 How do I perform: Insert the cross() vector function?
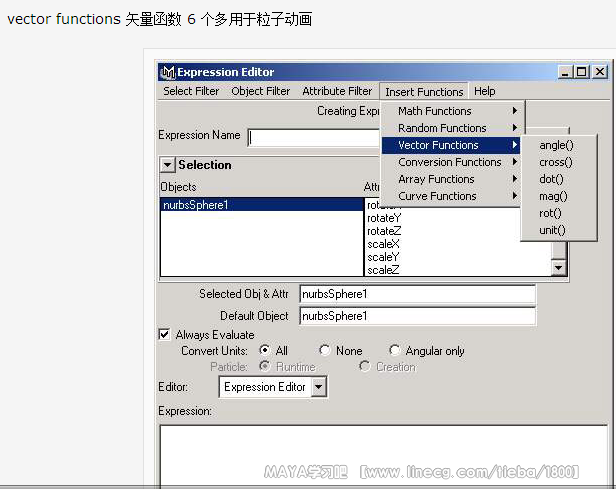click(x=556, y=162)
